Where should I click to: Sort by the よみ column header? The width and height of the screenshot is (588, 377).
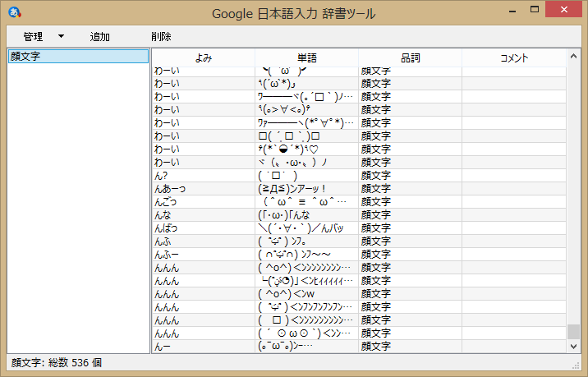[x=204, y=58]
